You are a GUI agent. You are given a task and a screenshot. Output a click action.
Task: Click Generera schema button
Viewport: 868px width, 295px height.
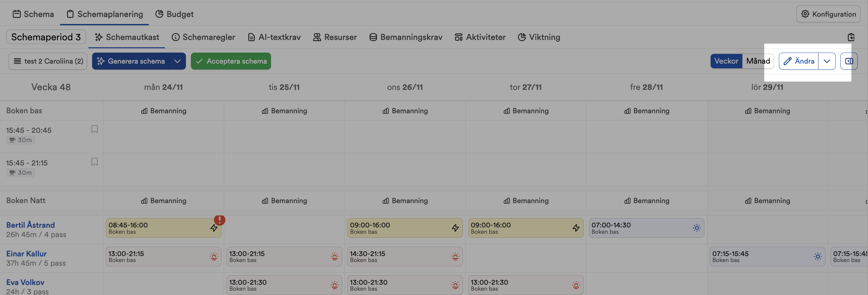pos(131,61)
